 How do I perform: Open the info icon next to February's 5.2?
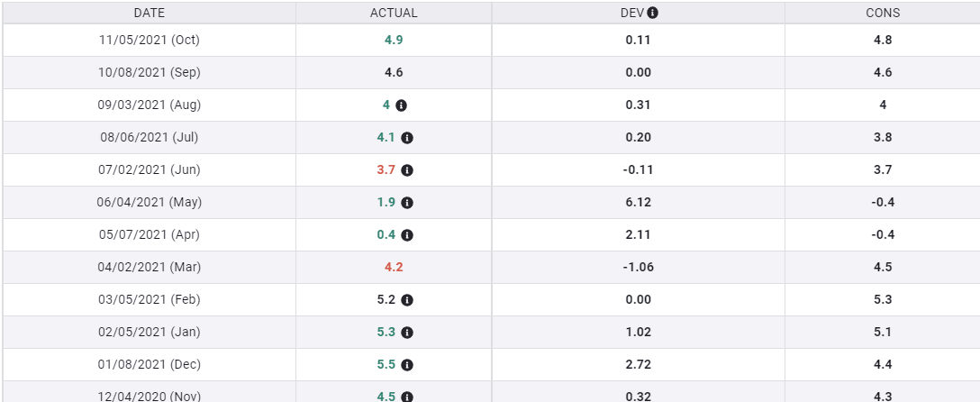[407, 300]
